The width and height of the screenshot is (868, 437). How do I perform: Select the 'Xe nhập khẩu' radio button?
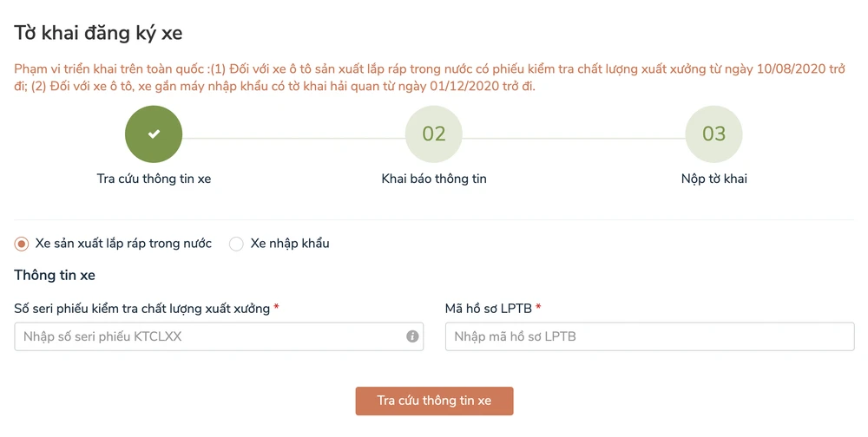click(236, 244)
